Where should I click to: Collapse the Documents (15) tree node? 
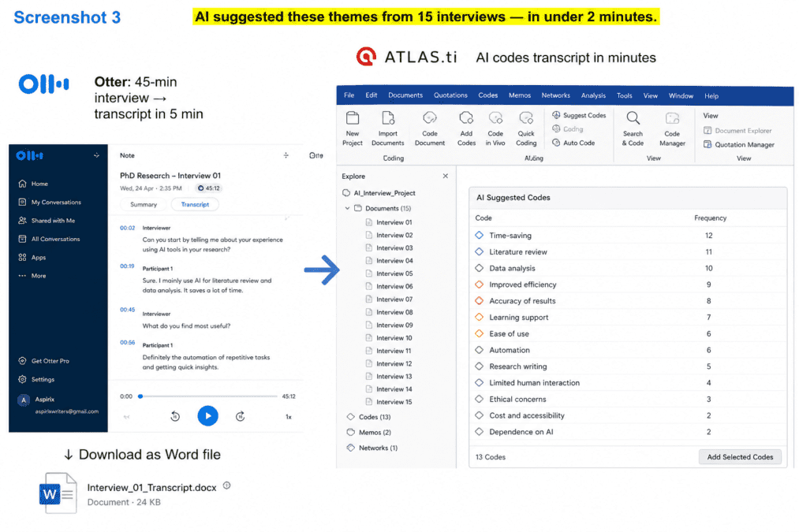tap(348, 208)
